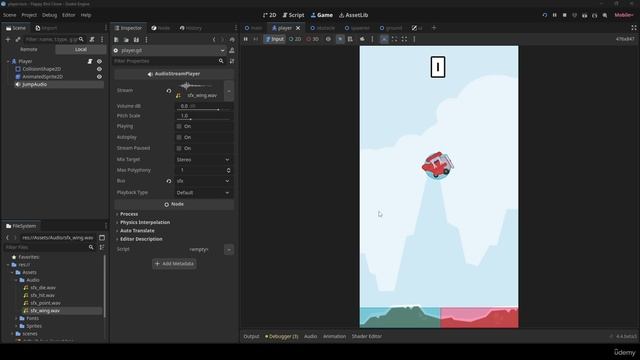
Task: Hide the CollisionShape2D node
Action: pos(99,69)
